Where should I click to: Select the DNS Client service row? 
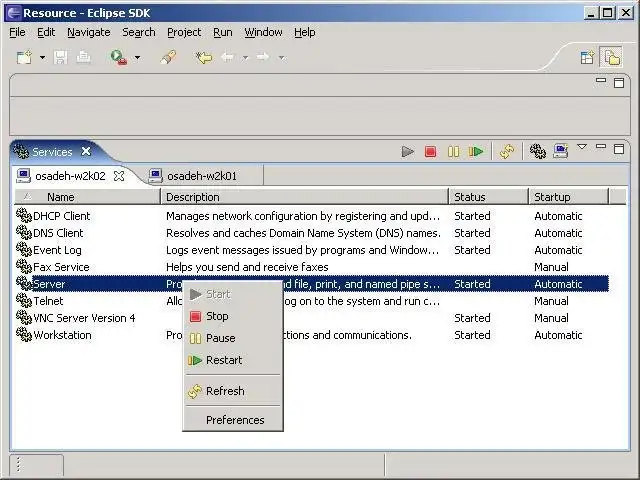coord(312,233)
